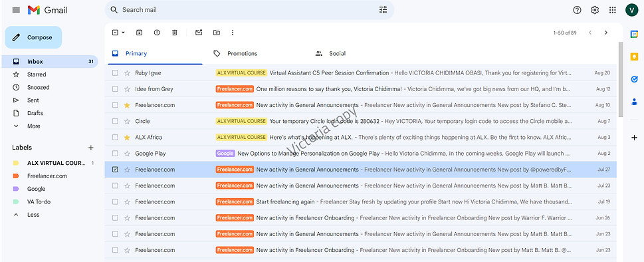Open Google Calendar side panel

(634, 34)
